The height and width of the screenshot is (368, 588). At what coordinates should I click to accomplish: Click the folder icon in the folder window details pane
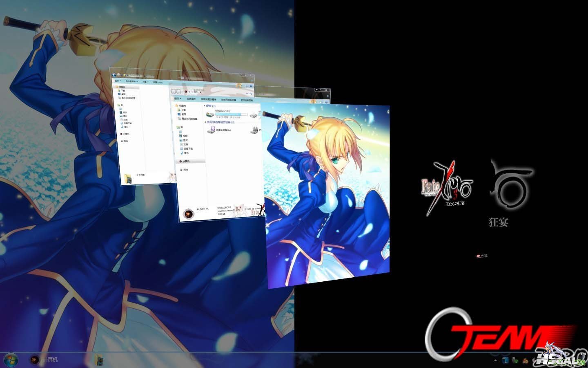click(128, 179)
